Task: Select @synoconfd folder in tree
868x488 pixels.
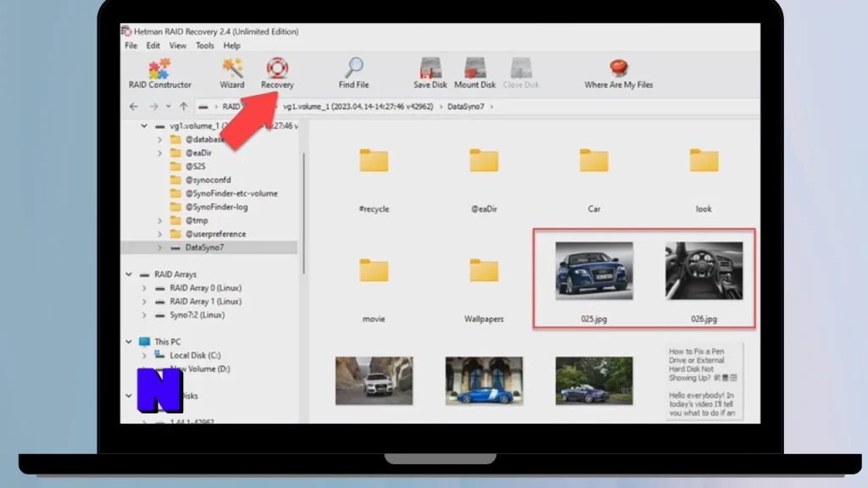Action: point(208,180)
